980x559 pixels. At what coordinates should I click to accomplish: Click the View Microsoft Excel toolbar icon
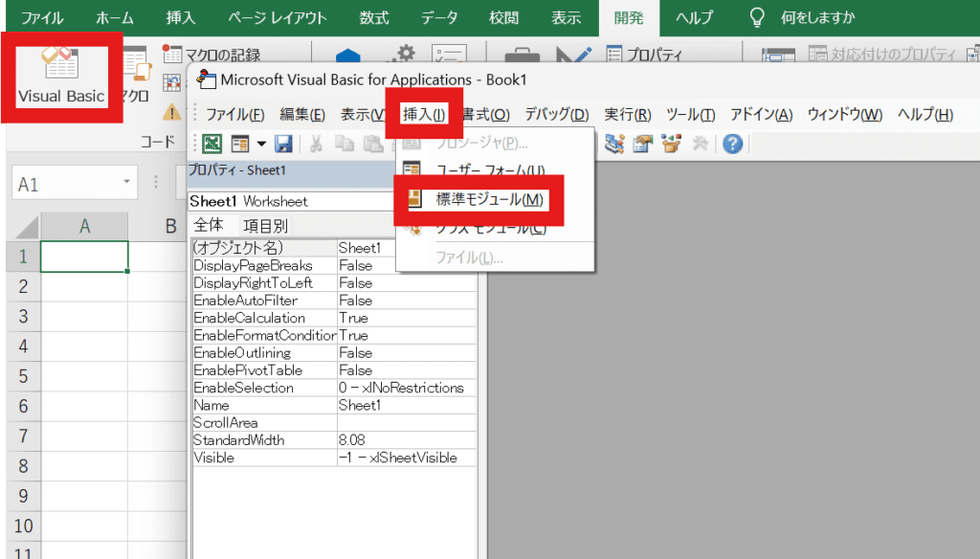[212, 144]
